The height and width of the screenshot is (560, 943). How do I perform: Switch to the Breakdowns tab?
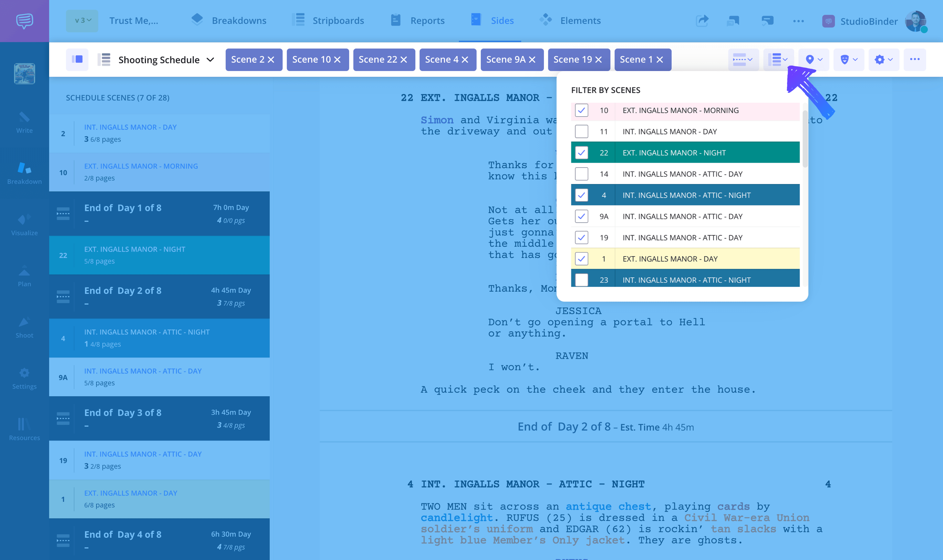coord(229,21)
